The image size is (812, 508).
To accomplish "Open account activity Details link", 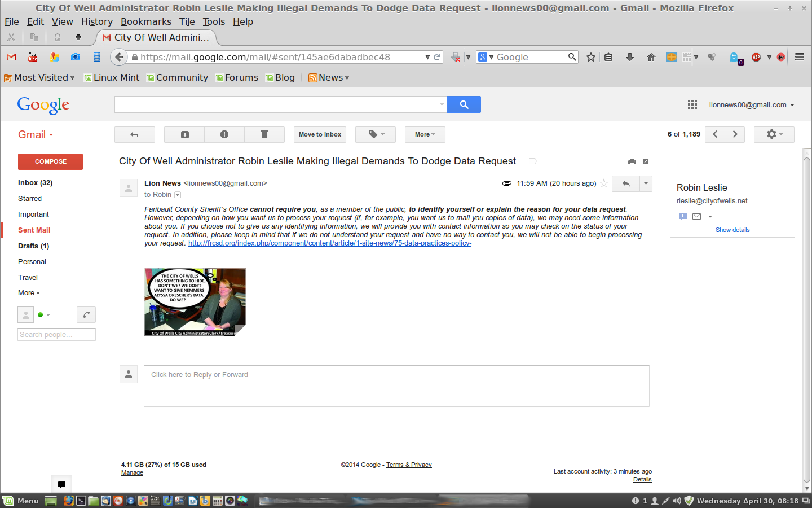I will pyautogui.click(x=642, y=480).
